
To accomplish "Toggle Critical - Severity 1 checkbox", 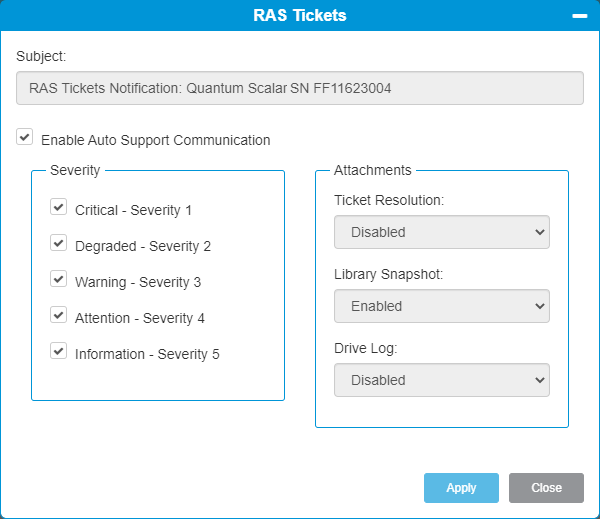I will 59,207.
